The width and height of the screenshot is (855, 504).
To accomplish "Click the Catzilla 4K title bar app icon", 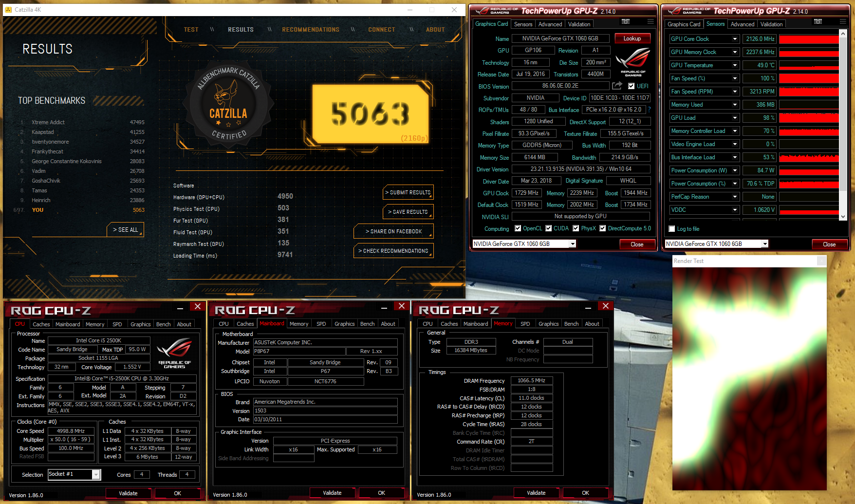I will [8, 9].
